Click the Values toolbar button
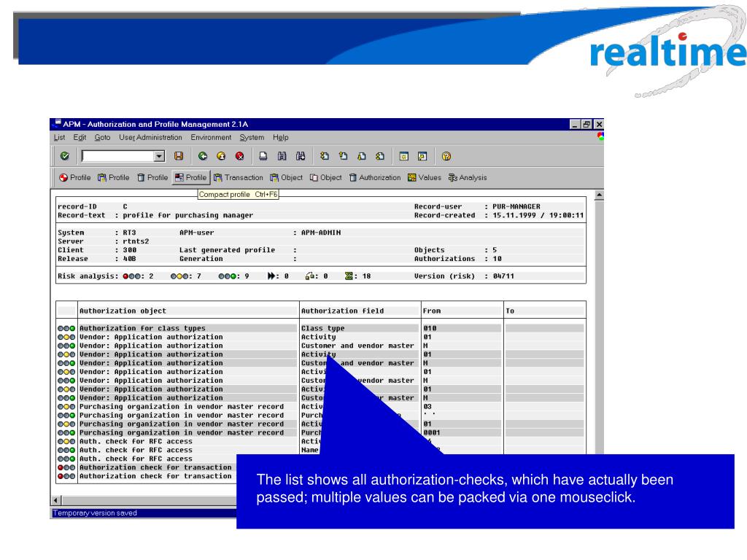 point(425,178)
